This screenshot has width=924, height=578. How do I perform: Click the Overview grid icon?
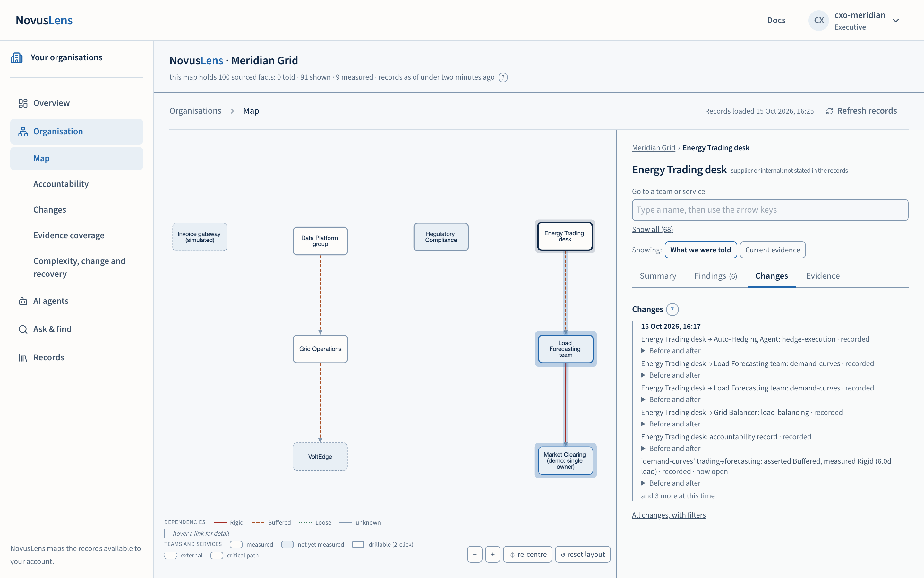click(x=23, y=103)
